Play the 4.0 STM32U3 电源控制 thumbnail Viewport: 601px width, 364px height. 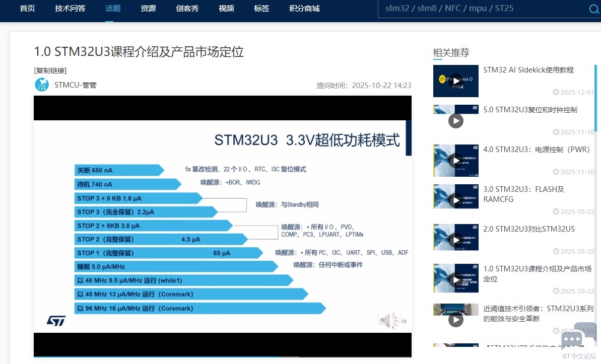(x=456, y=160)
